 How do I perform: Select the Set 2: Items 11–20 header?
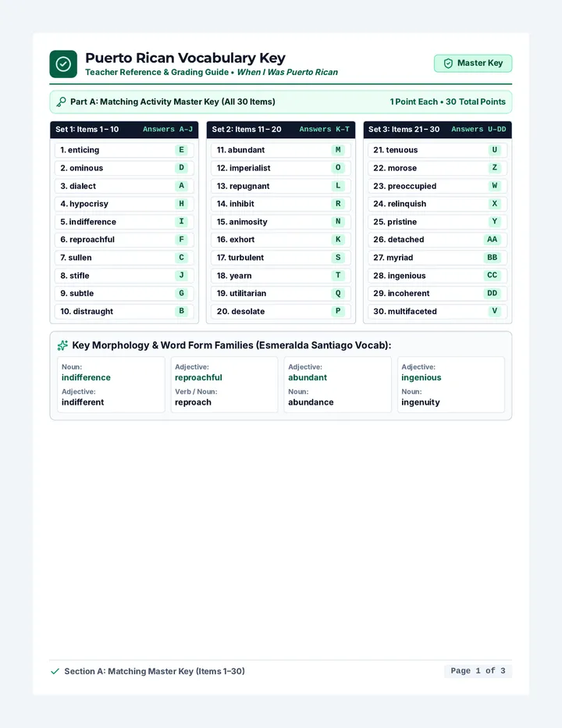tap(281, 130)
